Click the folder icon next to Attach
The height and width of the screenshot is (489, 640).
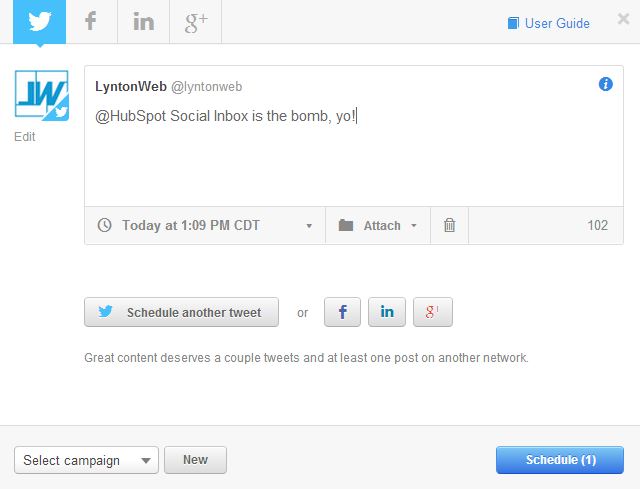[x=346, y=225]
